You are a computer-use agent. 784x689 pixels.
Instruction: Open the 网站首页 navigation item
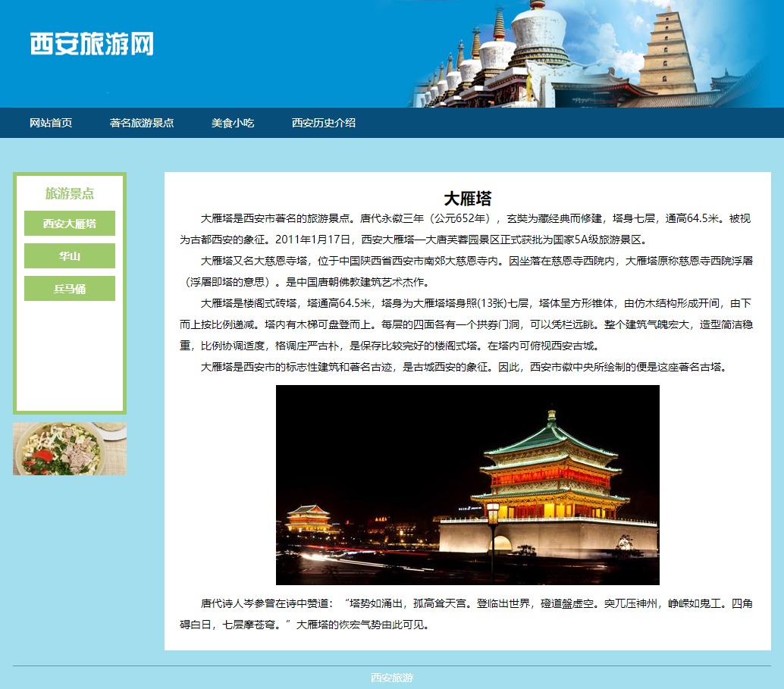pos(51,123)
